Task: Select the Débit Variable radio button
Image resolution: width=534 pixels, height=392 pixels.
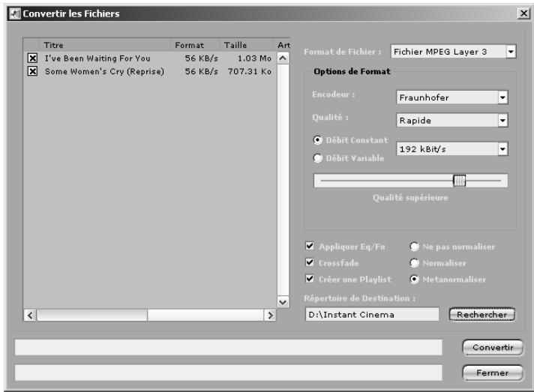Action: point(318,158)
